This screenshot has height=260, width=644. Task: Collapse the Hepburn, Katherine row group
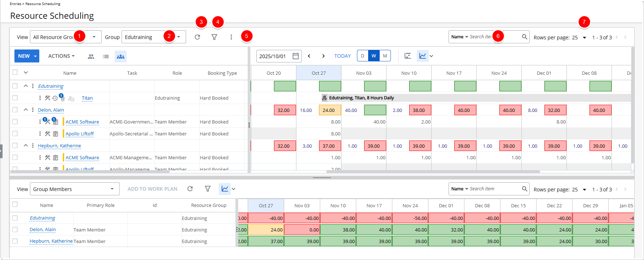click(x=26, y=146)
